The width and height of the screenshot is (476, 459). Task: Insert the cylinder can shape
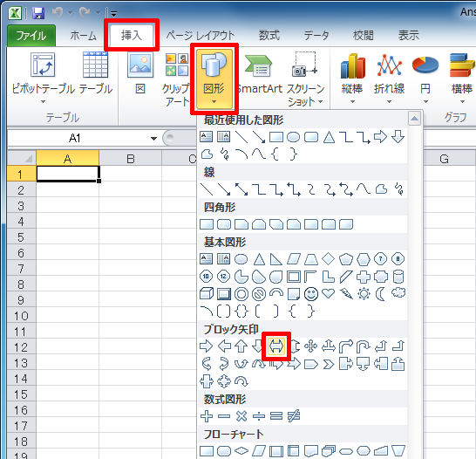[x=398, y=277]
